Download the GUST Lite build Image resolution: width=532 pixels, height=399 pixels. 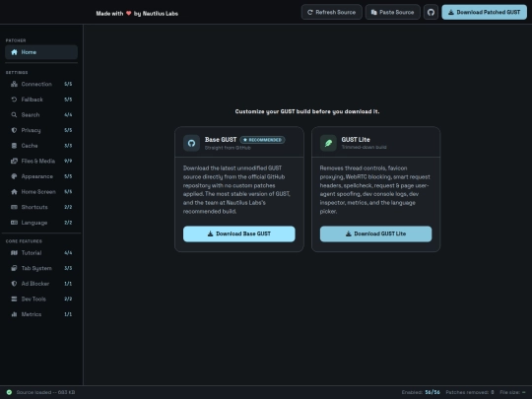coord(376,233)
